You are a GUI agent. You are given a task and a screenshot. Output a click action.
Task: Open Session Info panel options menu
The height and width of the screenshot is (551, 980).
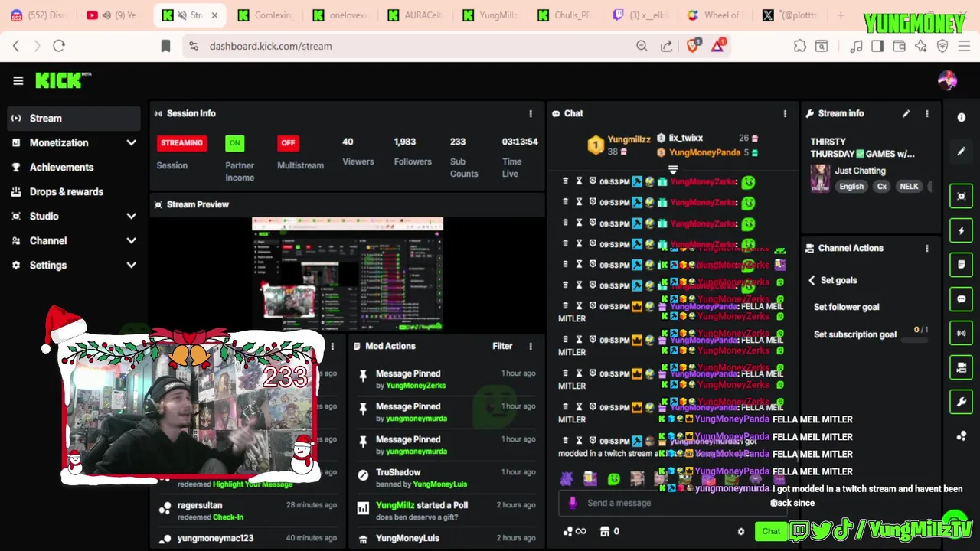(531, 113)
